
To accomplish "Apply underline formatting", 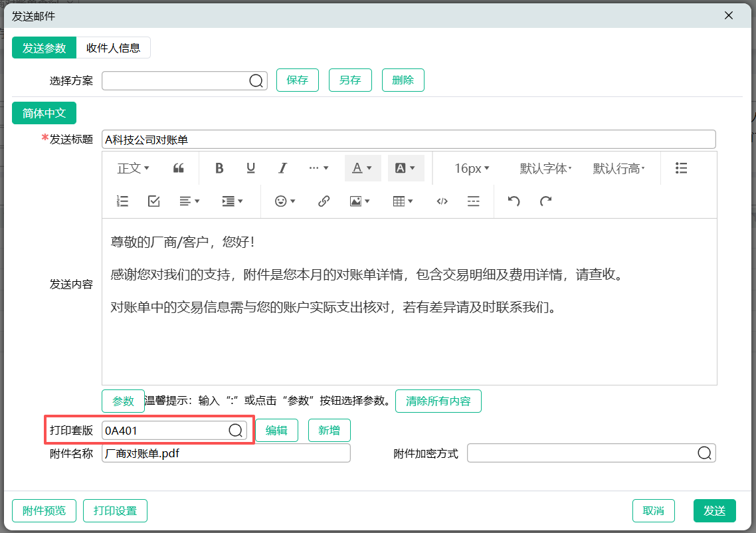I will click(251, 168).
